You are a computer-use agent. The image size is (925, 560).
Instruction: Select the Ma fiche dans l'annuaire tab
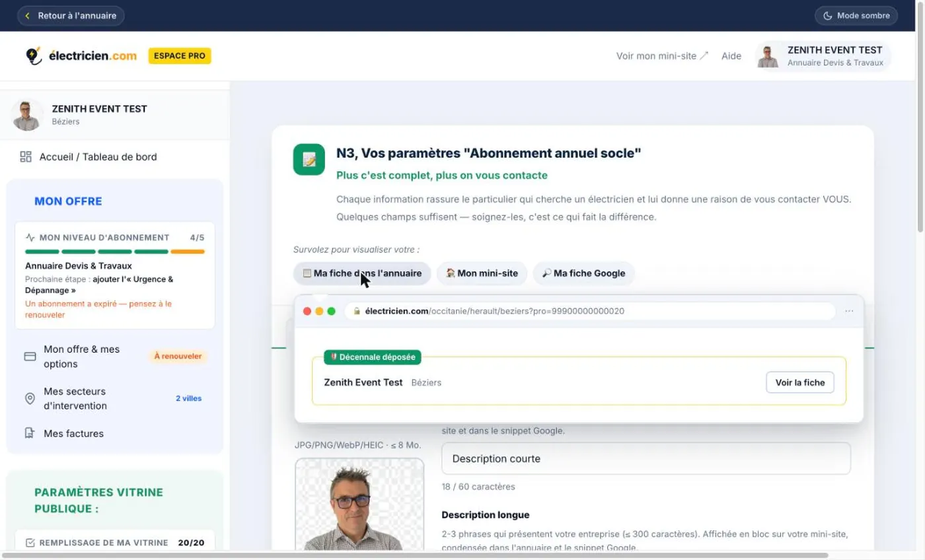pyautogui.click(x=362, y=273)
